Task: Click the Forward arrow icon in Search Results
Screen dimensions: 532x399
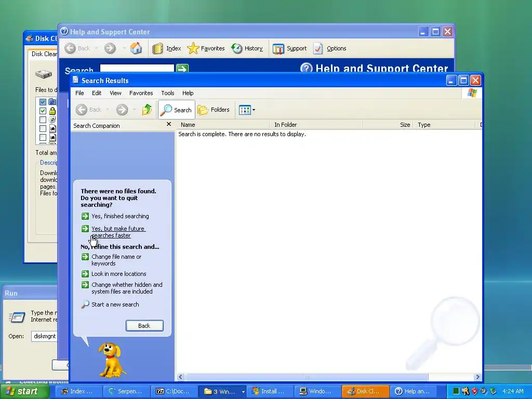Action: point(122,110)
